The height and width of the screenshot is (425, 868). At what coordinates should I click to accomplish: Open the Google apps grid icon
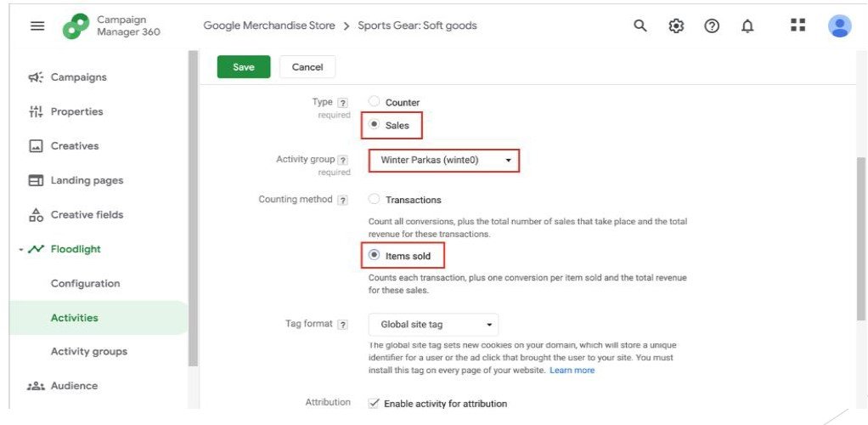point(798,25)
